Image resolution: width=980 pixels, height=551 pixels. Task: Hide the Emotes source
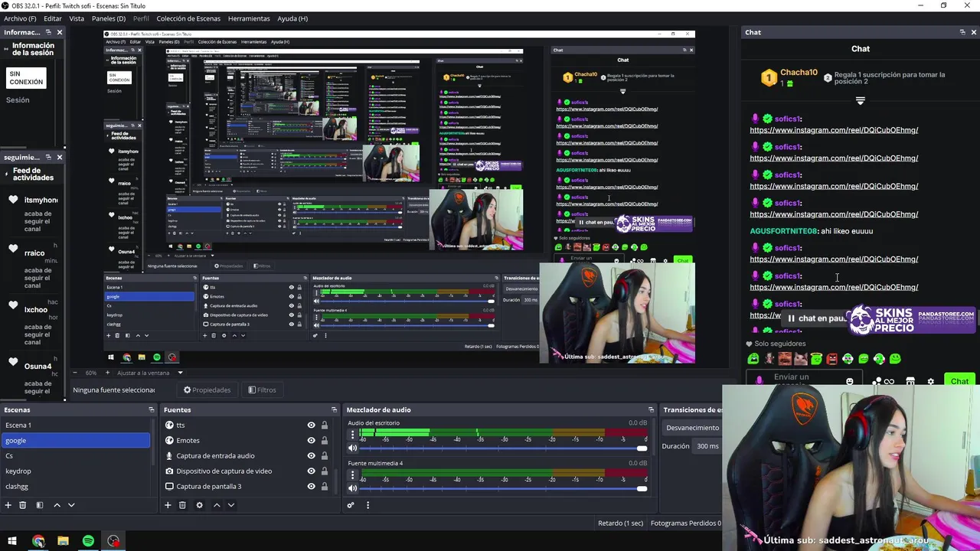(x=311, y=440)
